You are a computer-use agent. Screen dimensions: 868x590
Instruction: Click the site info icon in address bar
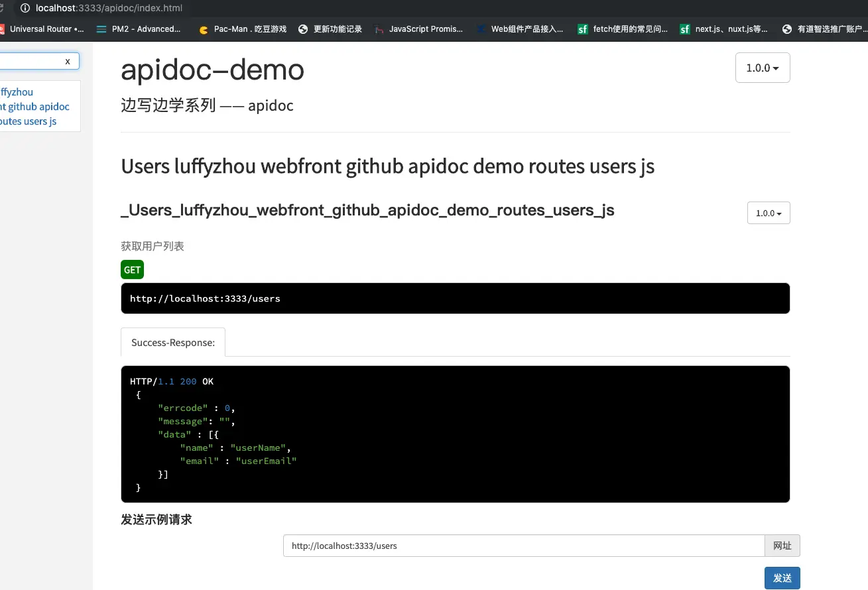tap(25, 8)
